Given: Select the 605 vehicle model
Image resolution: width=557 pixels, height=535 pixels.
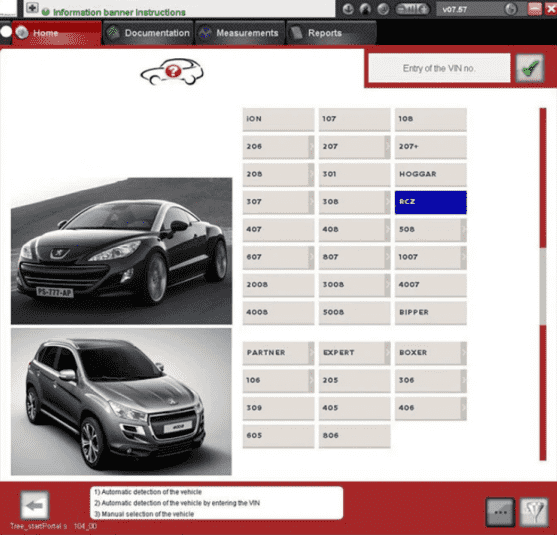Looking at the screenshot, I should (x=278, y=436).
